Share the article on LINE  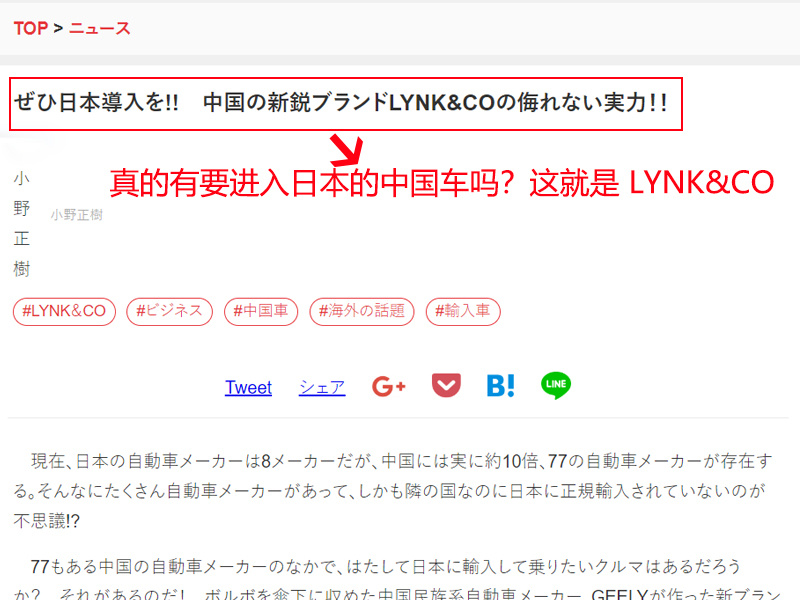(x=556, y=385)
